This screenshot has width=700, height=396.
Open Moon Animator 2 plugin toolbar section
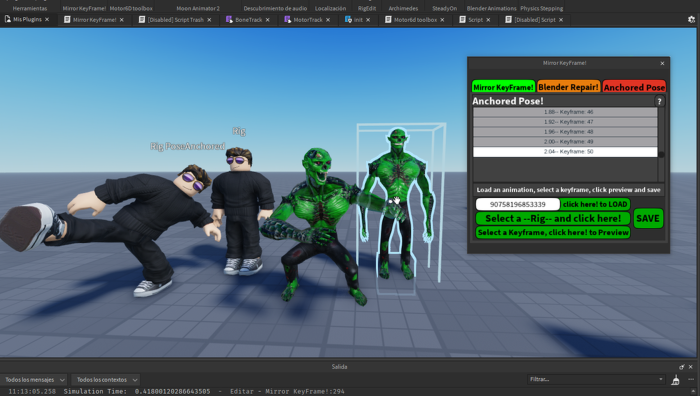pos(198,8)
